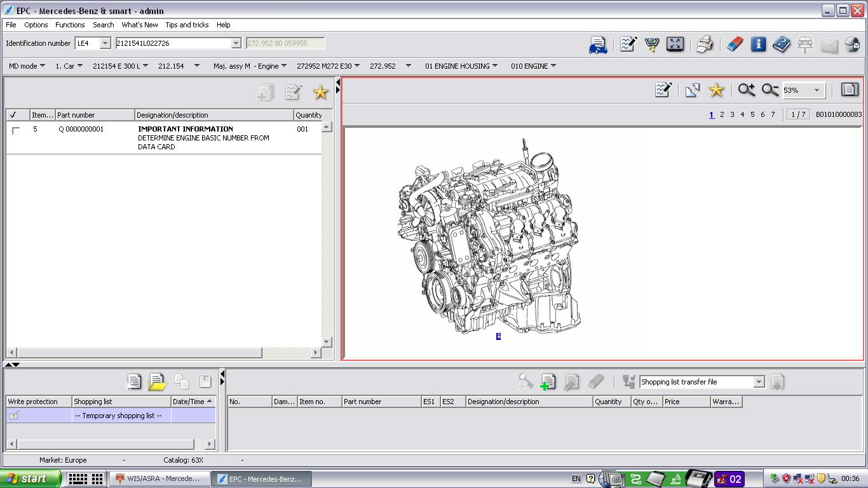Switch to WIS/ASRA taskbar window
868x488 pixels.
click(159, 479)
